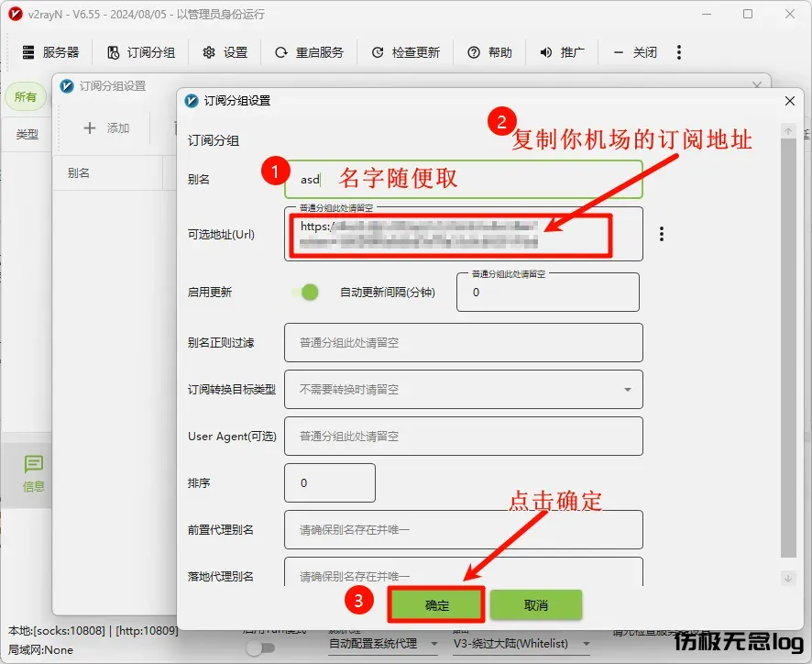
Task: Open the 帮助 help menu
Action: point(489,52)
